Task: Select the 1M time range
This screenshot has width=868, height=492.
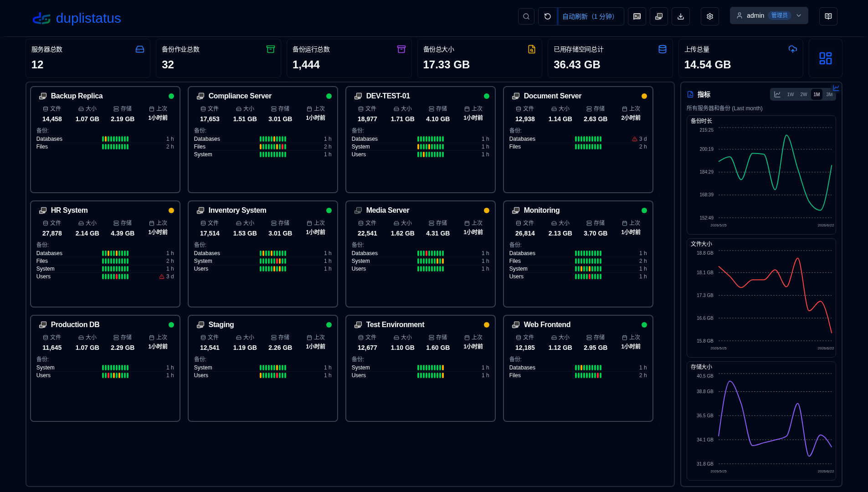Action: (817, 95)
